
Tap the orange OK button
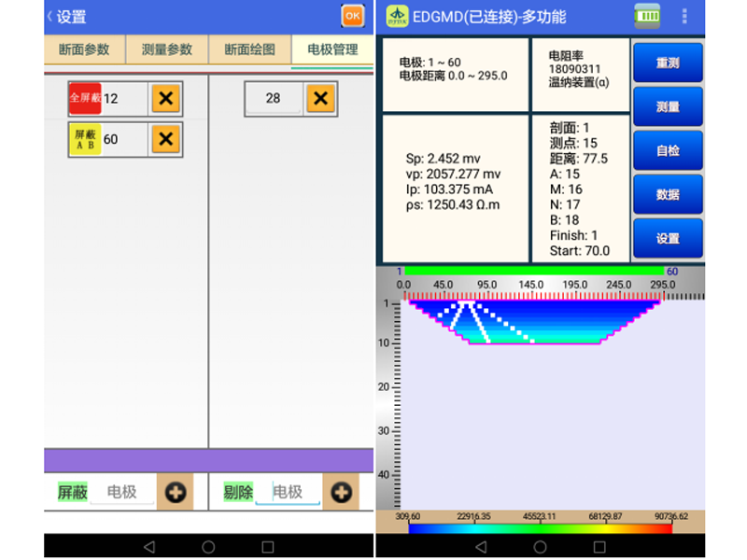click(x=353, y=16)
